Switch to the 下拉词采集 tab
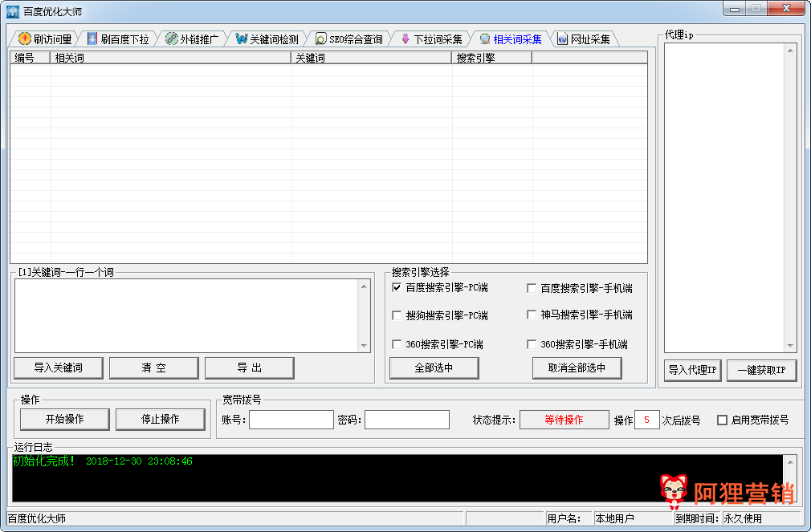Viewport: 811px width, 532px height. (431, 39)
